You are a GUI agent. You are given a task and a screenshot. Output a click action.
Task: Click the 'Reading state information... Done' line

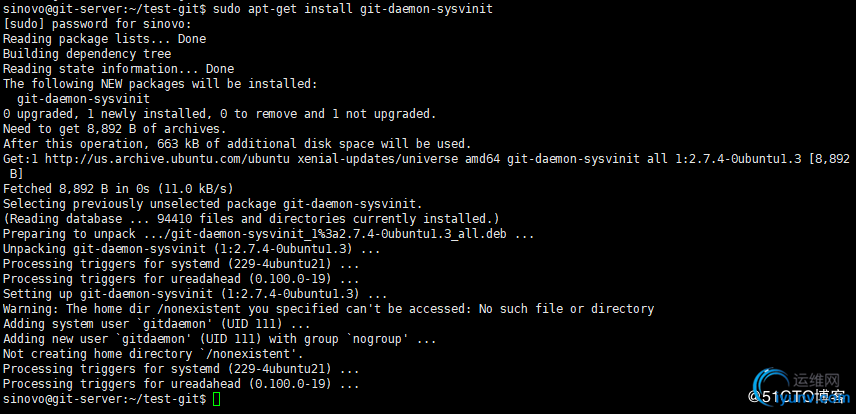pyautogui.click(x=118, y=68)
